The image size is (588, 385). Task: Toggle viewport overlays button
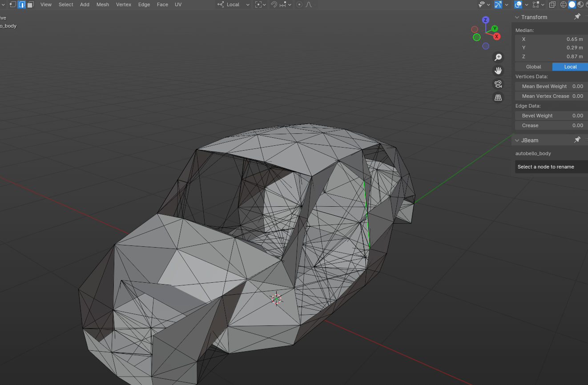point(518,4)
